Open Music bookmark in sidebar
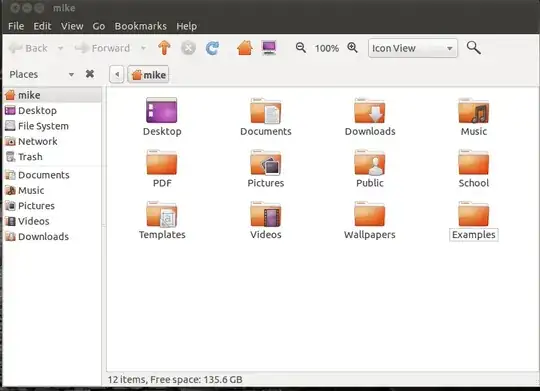Viewport: 540px width, 391px height. 52,190
